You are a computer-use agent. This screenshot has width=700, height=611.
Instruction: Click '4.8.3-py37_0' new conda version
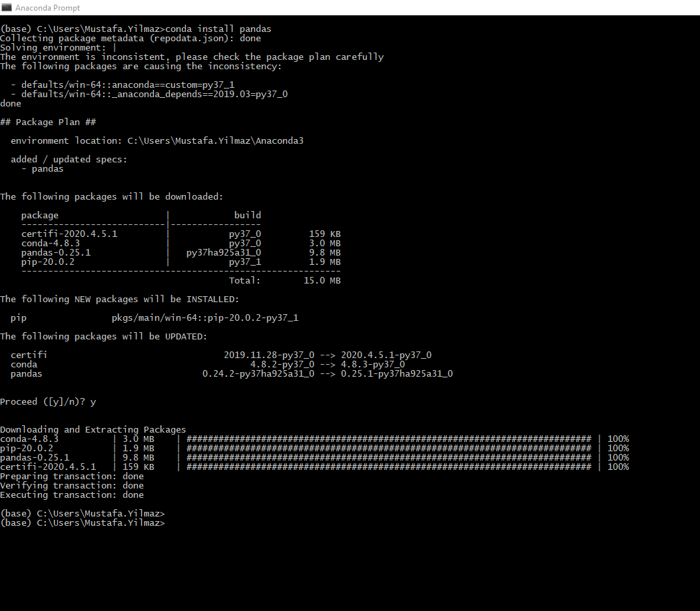tap(373, 364)
